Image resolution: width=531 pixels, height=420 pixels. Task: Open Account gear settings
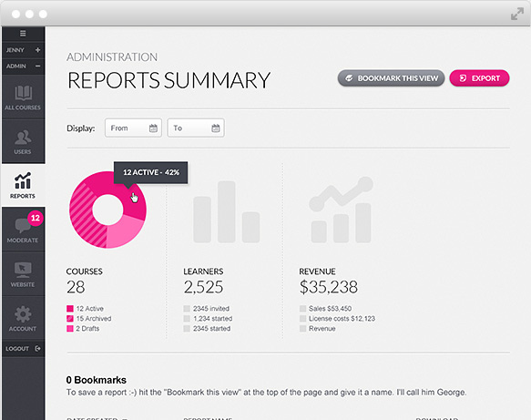(x=23, y=314)
